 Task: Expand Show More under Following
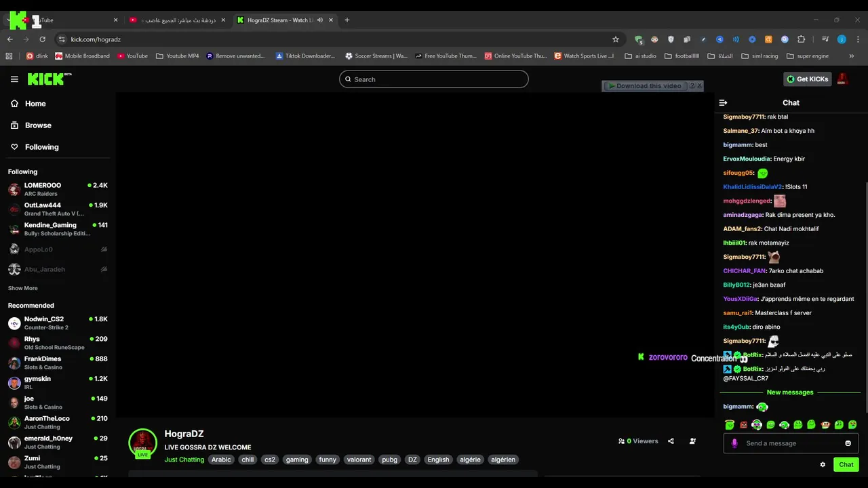click(x=22, y=288)
